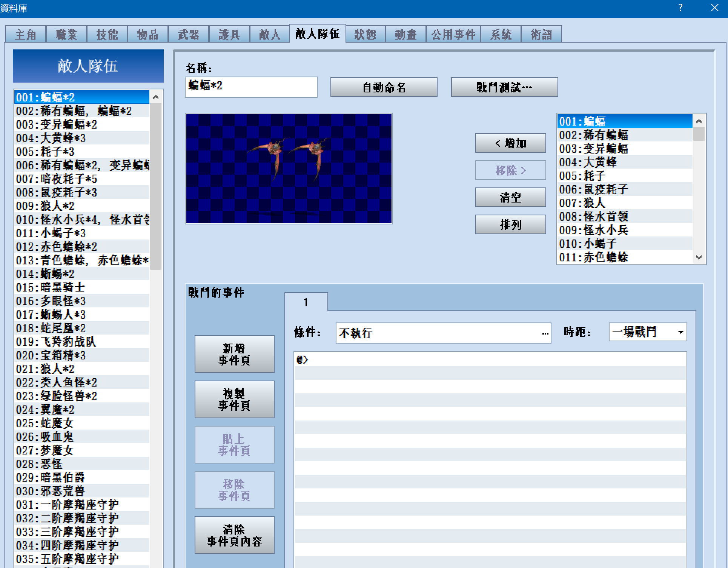Switch to the 職業 tab
The image size is (728, 568).
pos(66,35)
